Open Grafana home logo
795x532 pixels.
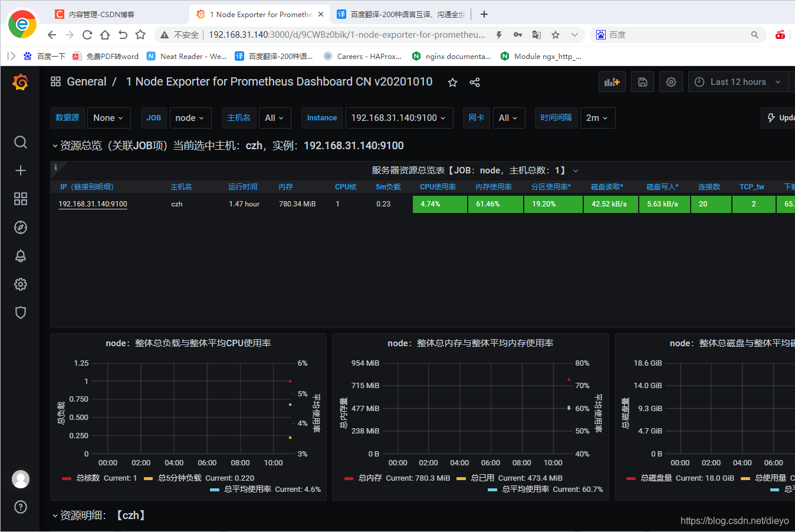coord(21,82)
